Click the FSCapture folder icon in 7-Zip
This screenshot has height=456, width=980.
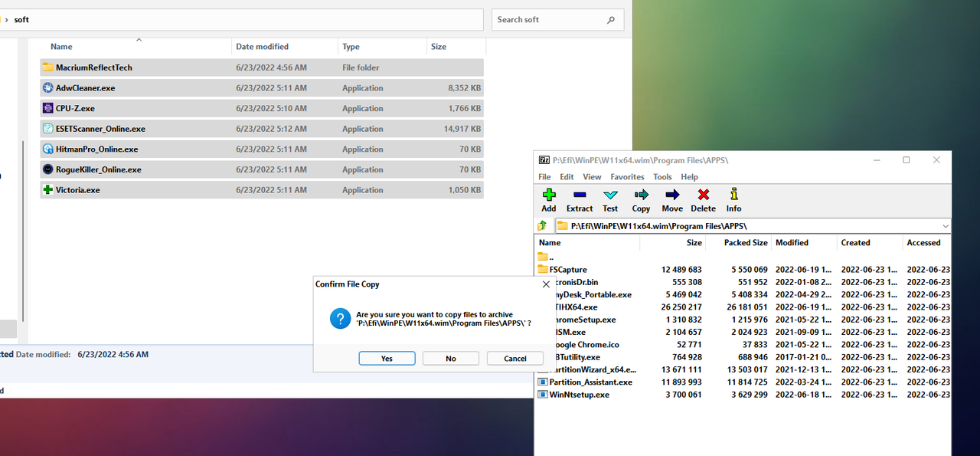(543, 269)
